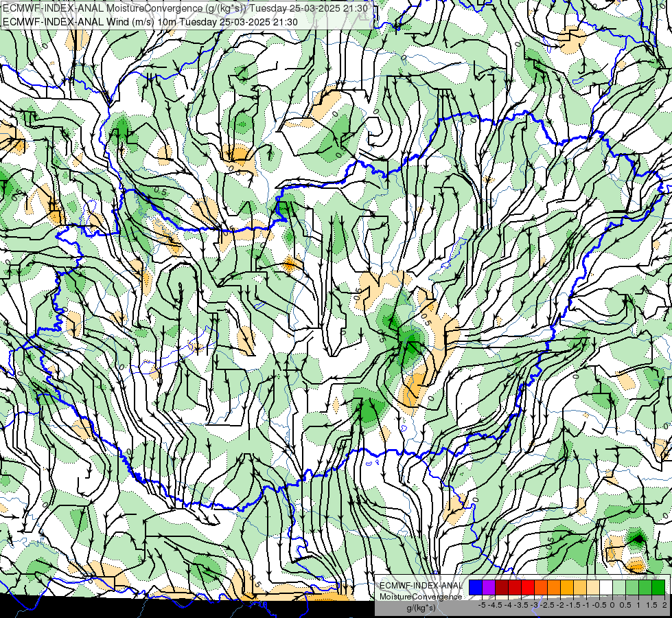Click the legend units g/(kg*s)
Image resolution: width=672 pixels, height=618 pixels.
pos(421,608)
